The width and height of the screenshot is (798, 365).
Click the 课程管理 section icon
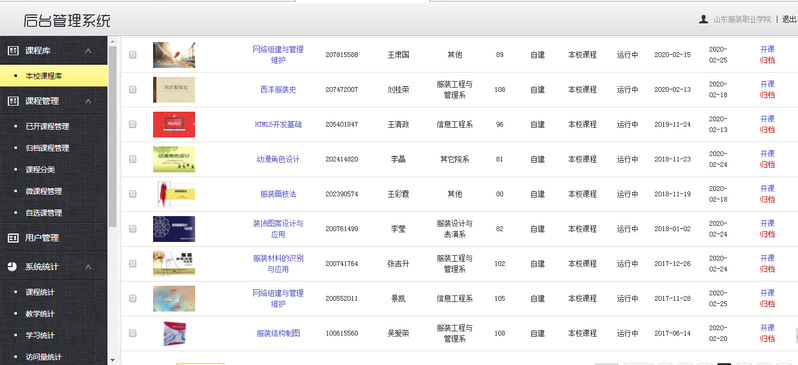pyautogui.click(x=13, y=101)
